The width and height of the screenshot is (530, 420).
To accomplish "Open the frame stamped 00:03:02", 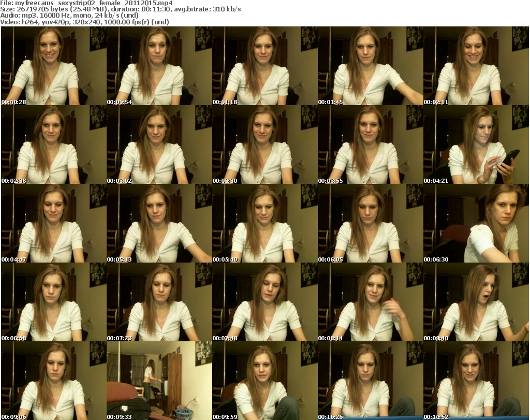I will [x=159, y=144].
